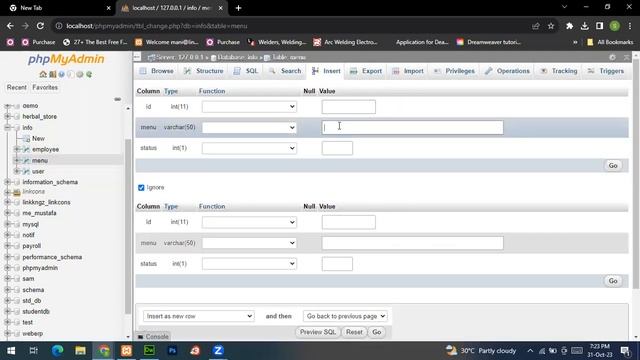Open Function dropdown for first menu row

click(249, 128)
